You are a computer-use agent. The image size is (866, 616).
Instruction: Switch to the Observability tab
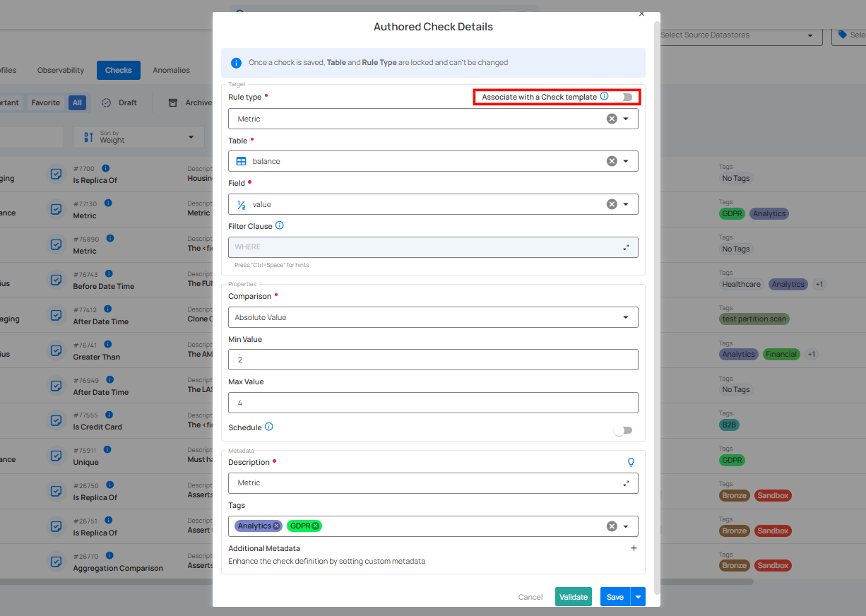61,70
